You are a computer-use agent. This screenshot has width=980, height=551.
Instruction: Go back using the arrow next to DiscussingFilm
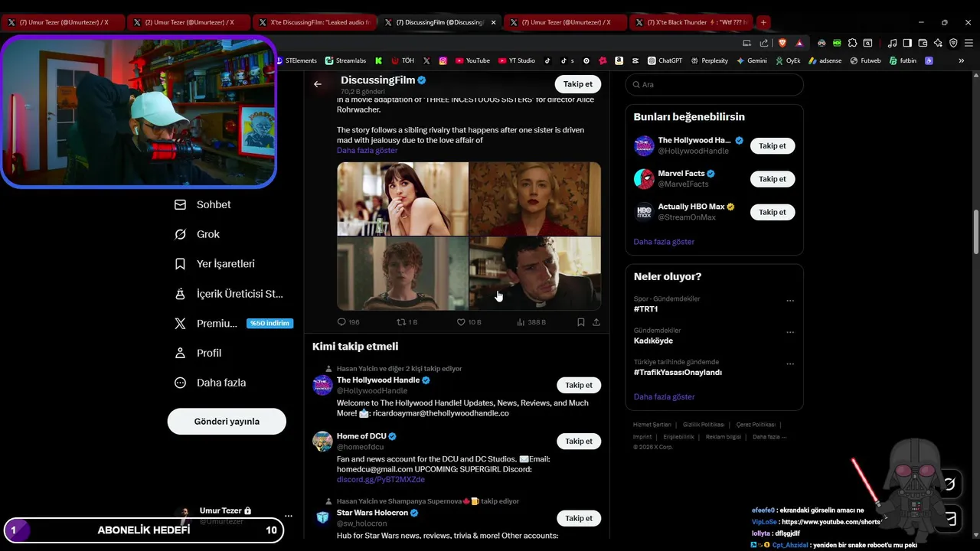pyautogui.click(x=318, y=84)
